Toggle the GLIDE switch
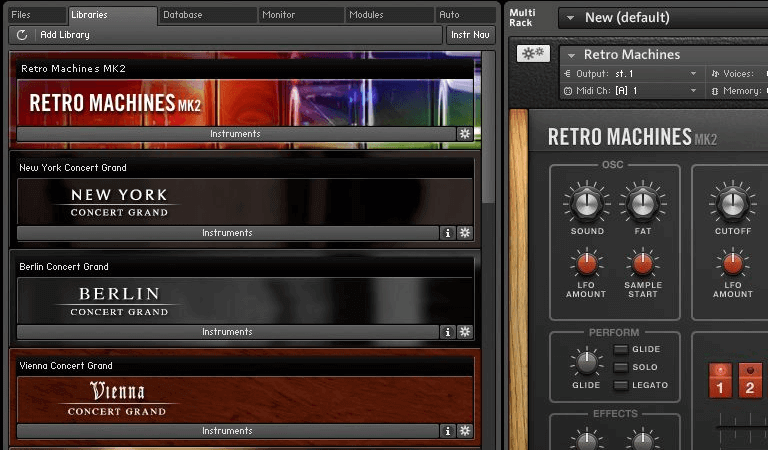The height and width of the screenshot is (450, 768). [x=621, y=349]
